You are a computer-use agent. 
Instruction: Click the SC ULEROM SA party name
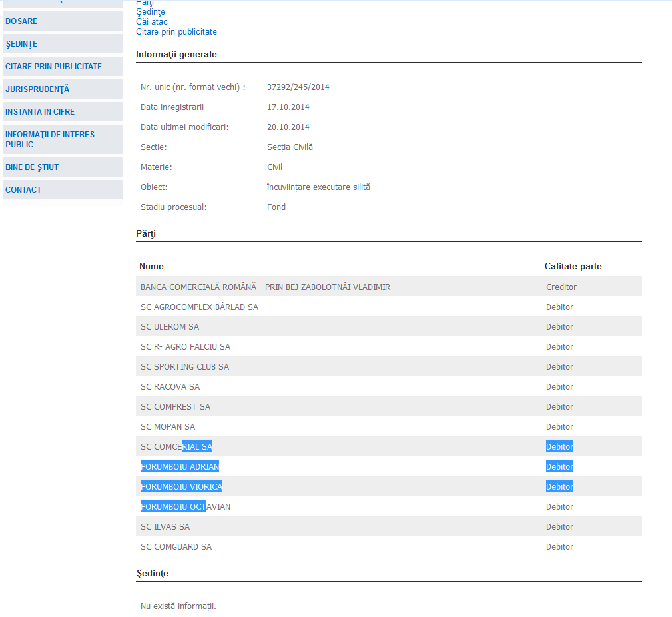coord(170,327)
